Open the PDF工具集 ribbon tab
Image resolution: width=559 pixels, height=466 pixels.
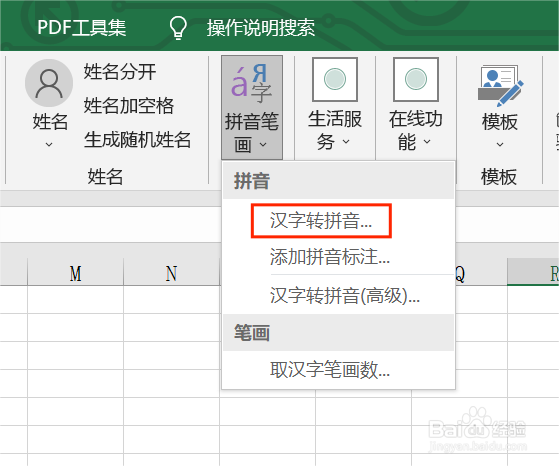click(x=82, y=27)
